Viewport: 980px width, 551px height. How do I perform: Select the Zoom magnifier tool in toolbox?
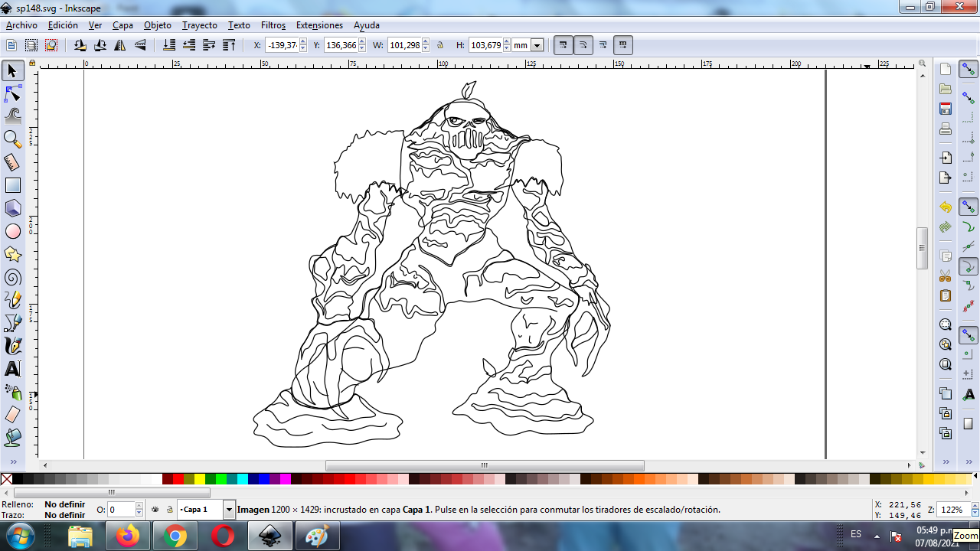12,139
